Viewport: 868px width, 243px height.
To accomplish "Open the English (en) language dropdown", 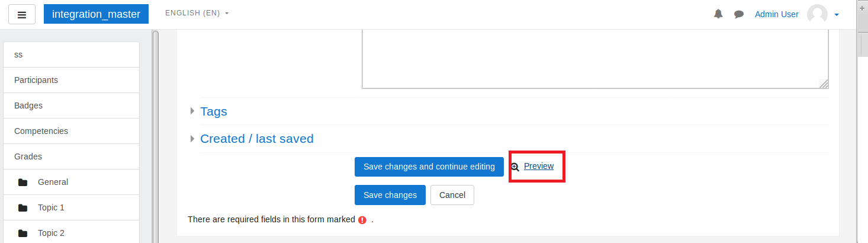I will [197, 13].
